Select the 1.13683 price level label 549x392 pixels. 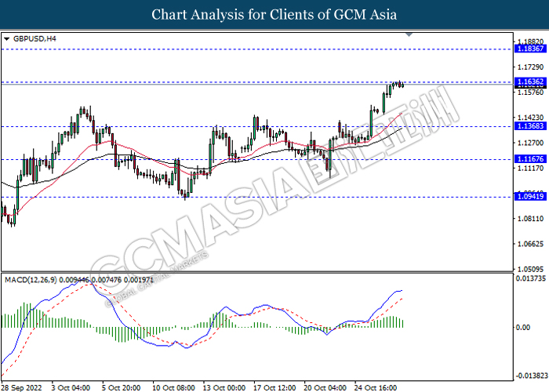530,126
